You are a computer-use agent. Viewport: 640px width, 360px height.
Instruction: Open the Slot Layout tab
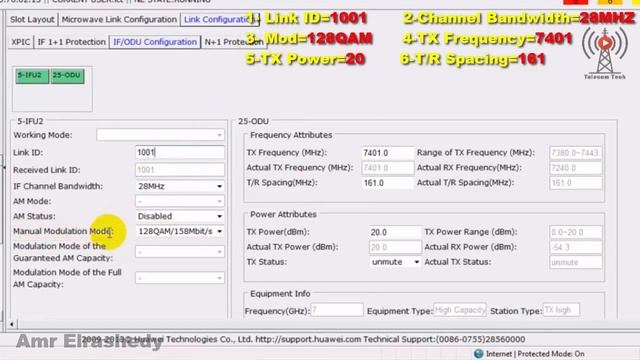pos(32,19)
